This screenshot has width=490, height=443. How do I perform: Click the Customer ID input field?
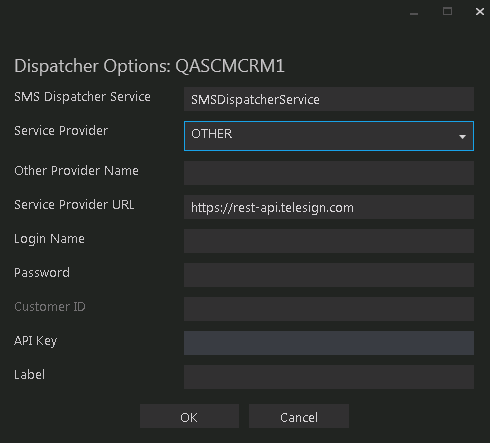click(x=329, y=309)
